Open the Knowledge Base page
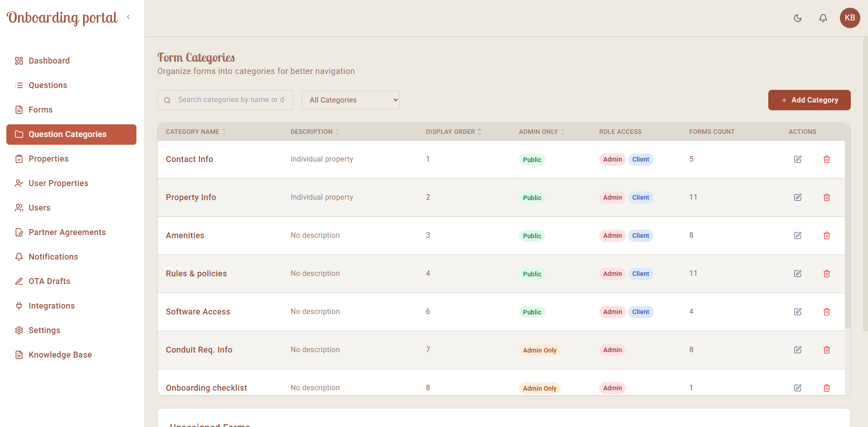This screenshot has height=427, width=868. click(71, 355)
